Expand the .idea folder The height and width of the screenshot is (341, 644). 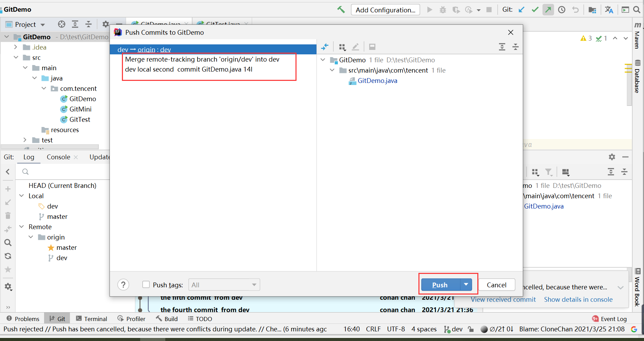pos(15,47)
